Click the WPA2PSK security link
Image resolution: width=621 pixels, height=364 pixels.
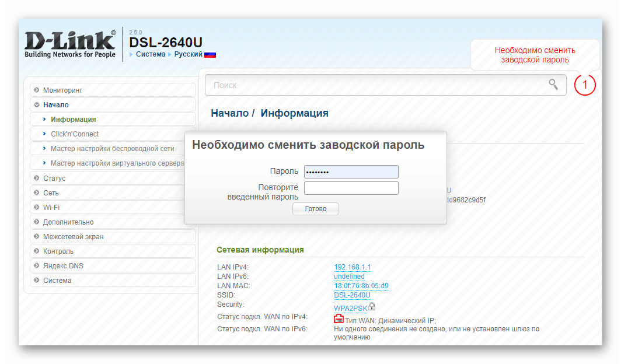point(351,308)
